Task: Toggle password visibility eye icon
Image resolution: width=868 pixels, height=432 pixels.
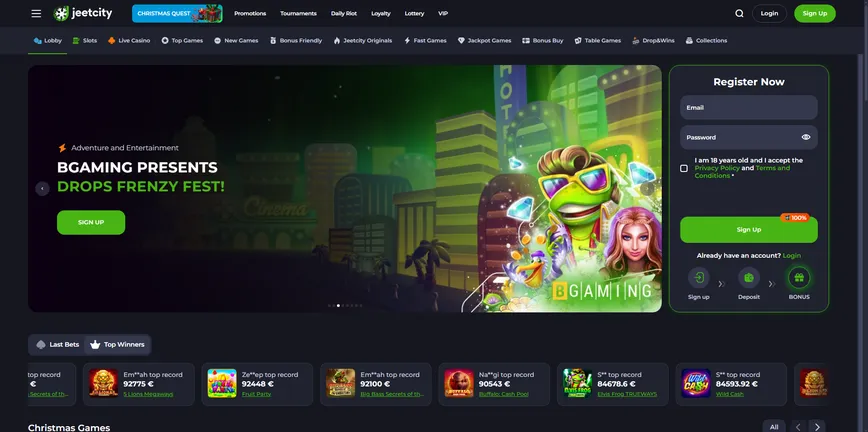Action: (x=806, y=137)
